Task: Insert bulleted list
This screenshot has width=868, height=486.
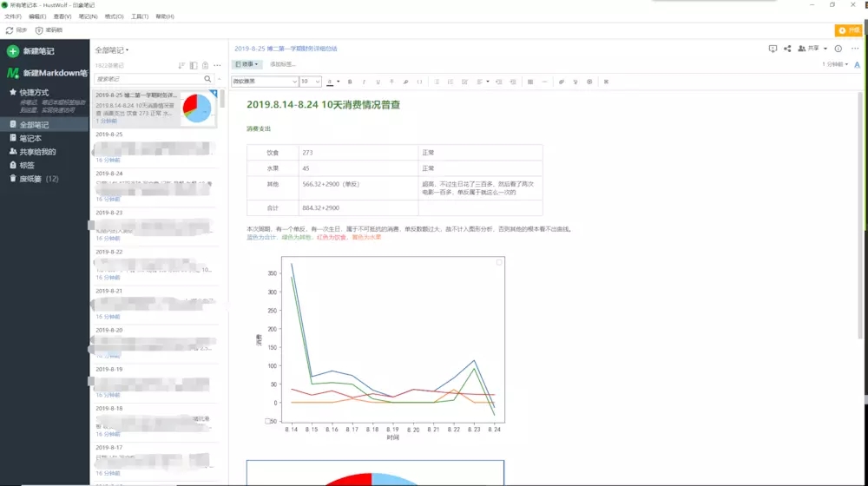Action: [x=437, y=82]
